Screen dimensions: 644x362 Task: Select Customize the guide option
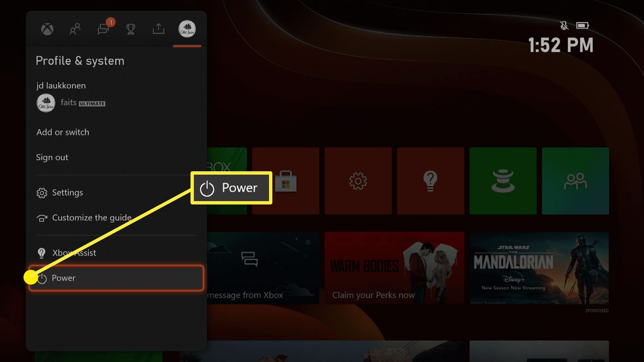tap(92, 218)
